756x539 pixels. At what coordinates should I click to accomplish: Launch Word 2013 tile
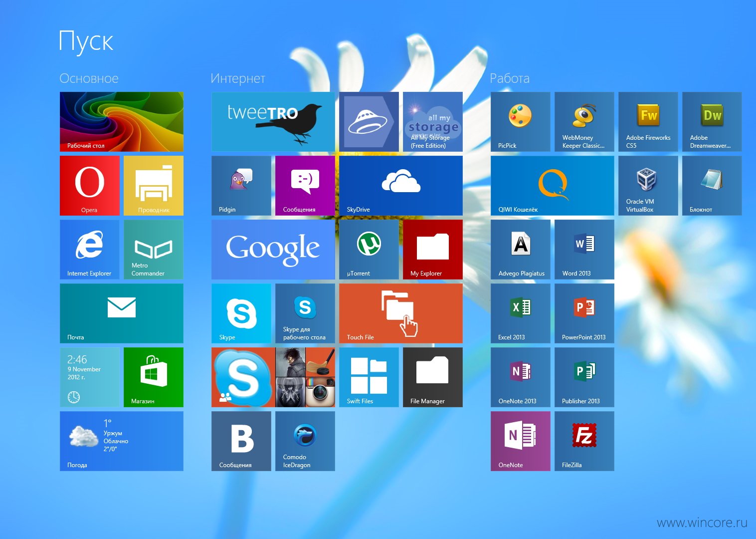[584, 250]
